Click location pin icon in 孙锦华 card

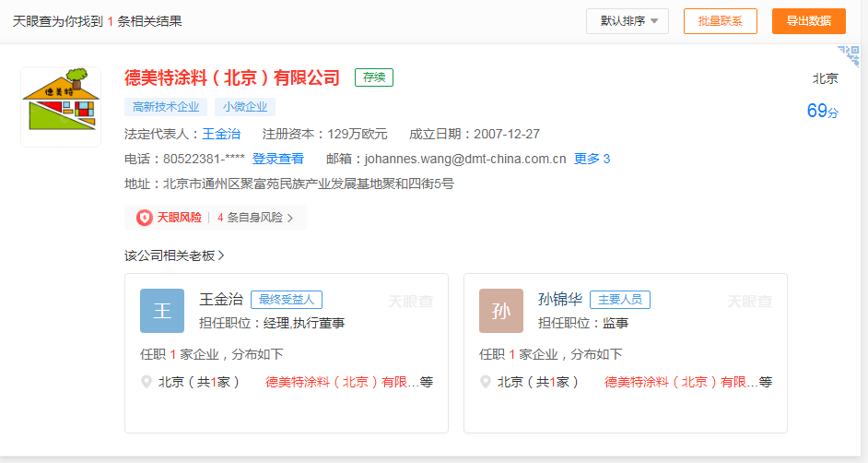(485, 382)
